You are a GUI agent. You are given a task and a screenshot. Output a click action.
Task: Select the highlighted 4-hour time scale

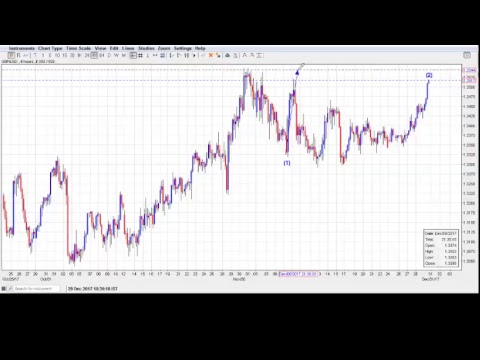tap(94, 55)
